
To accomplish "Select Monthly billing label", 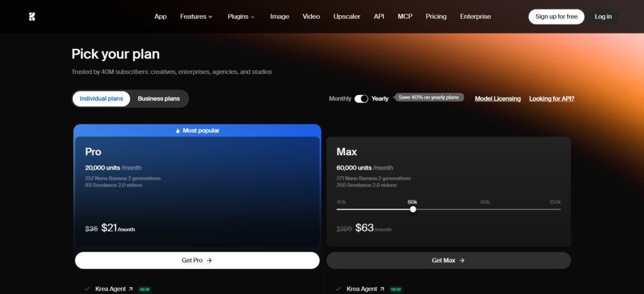I will (x=340, y=99).
